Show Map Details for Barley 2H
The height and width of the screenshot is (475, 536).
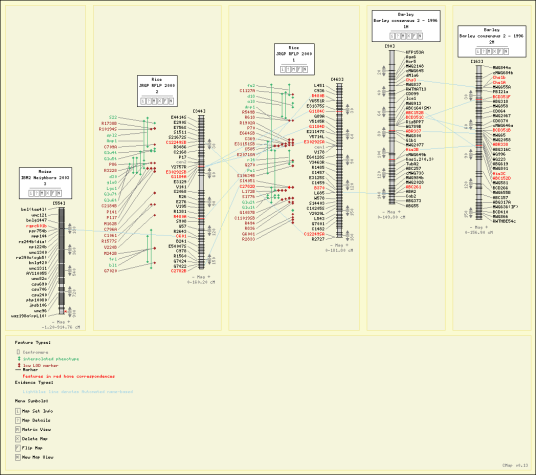pyautogui.click(x=484, y=51)
